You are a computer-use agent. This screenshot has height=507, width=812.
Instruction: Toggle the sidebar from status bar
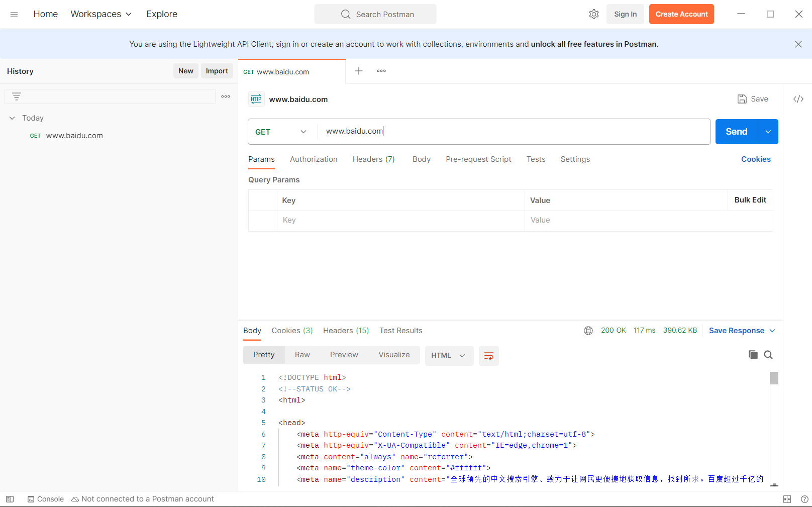(x=10, y=499)
